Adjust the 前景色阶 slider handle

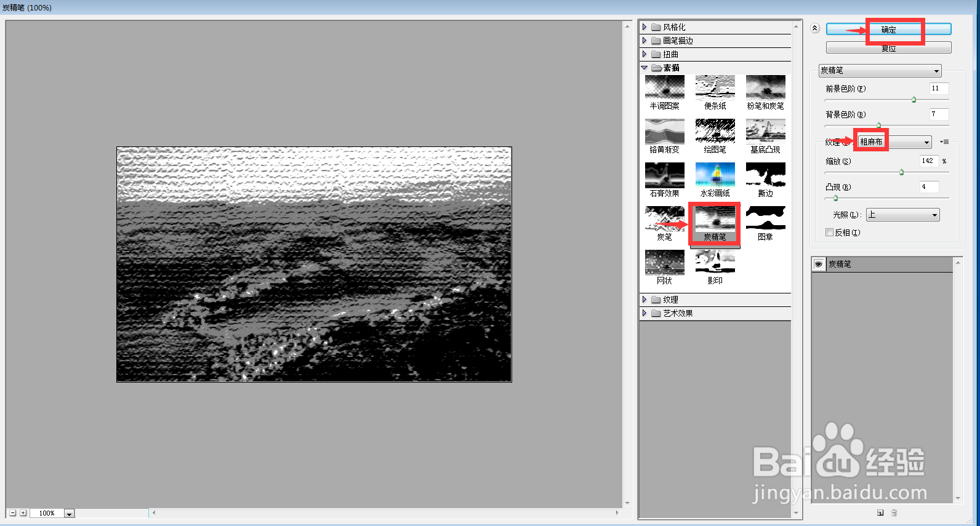[914, 100]
